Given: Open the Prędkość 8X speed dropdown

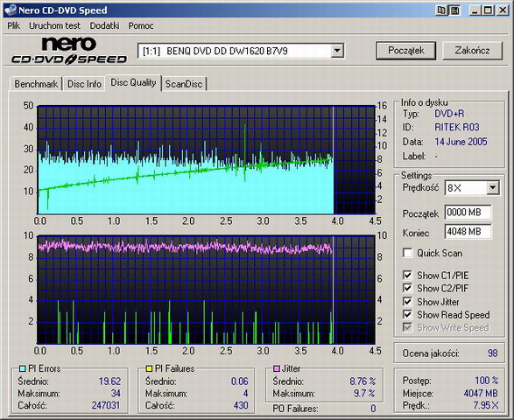Looking at the screenshot, I should pyautogui.click(x=492, y=188).
